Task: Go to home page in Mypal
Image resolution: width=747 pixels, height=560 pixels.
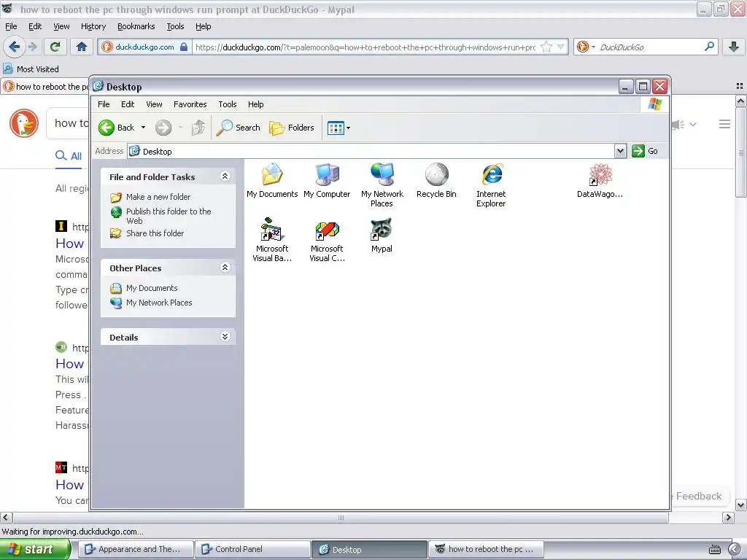Action: click(82, 47)
